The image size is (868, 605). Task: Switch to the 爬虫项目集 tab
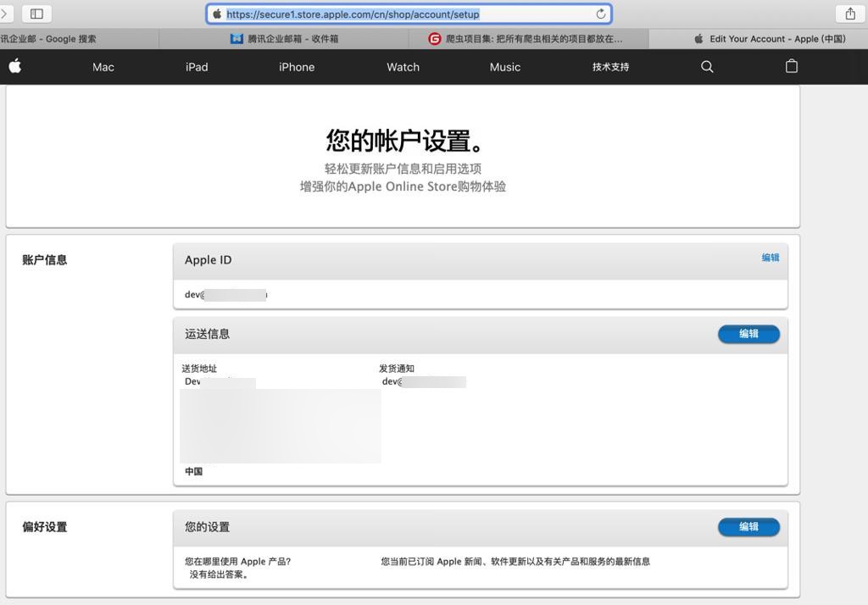click(529, 39)
